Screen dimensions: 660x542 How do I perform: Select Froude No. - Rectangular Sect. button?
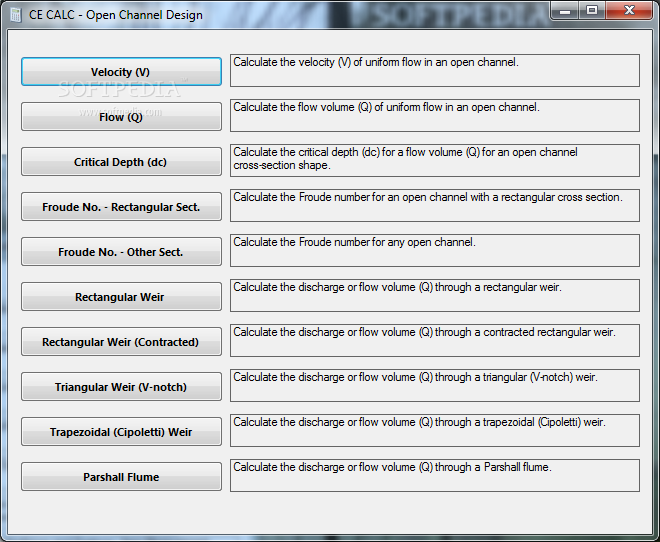(x=121, y=207)
